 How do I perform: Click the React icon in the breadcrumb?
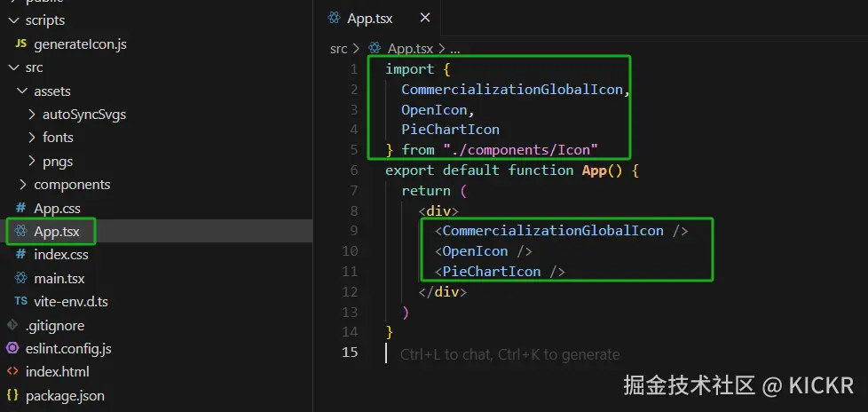pos(375,48)
